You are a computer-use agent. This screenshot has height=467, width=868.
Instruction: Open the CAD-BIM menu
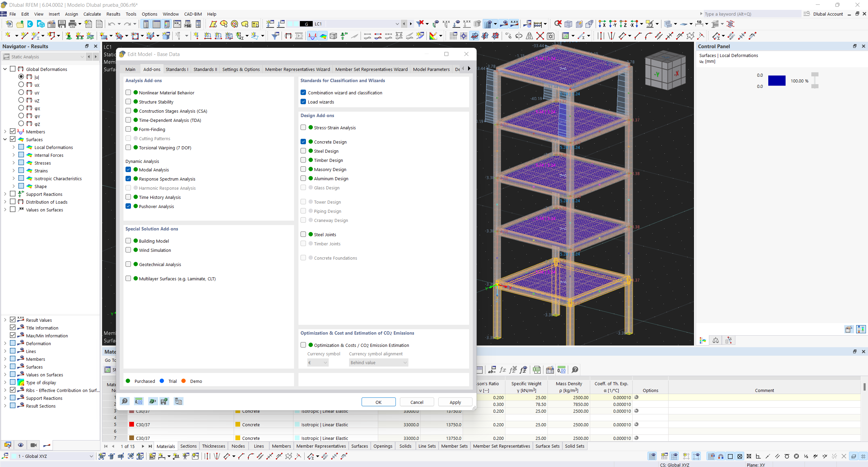[193, 14]
